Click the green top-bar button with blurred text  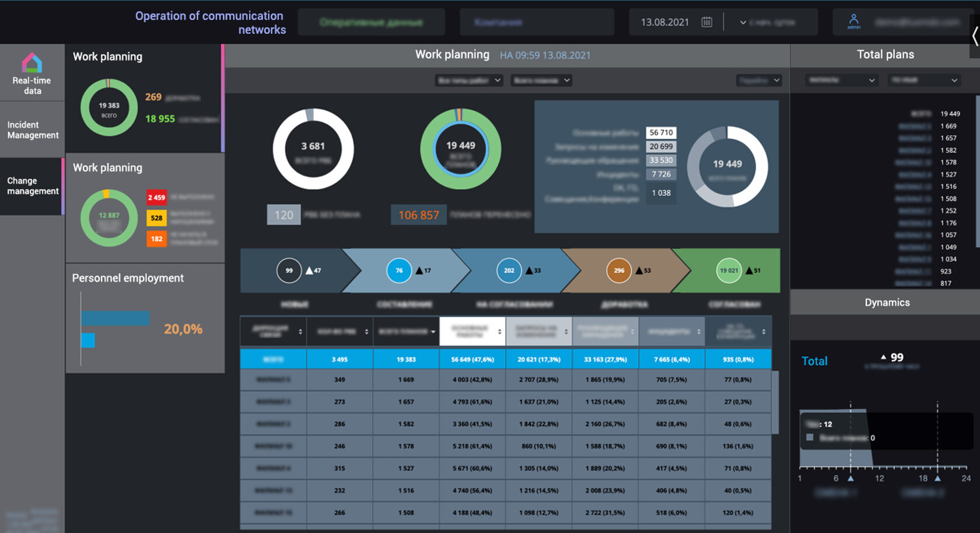(x=371, y=22)
